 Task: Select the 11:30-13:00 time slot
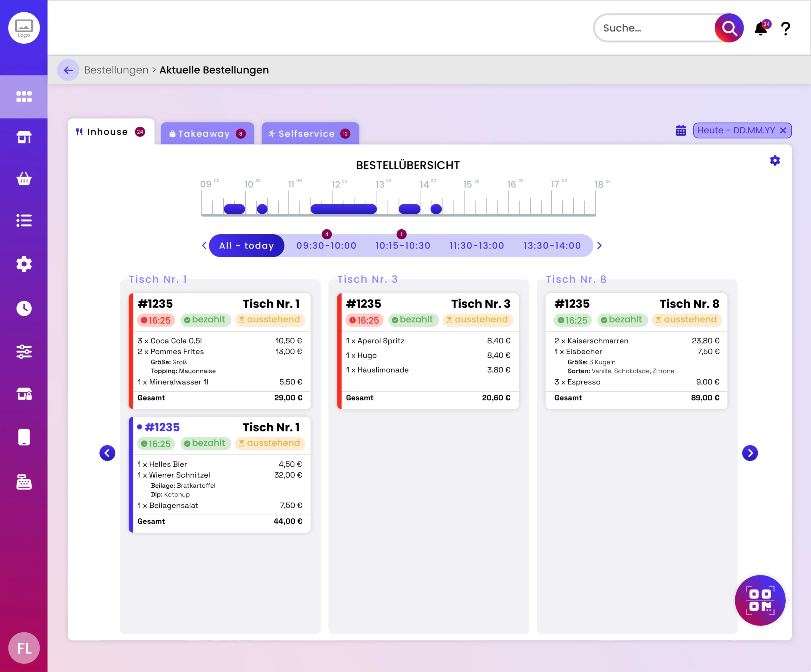click(477, 245)
